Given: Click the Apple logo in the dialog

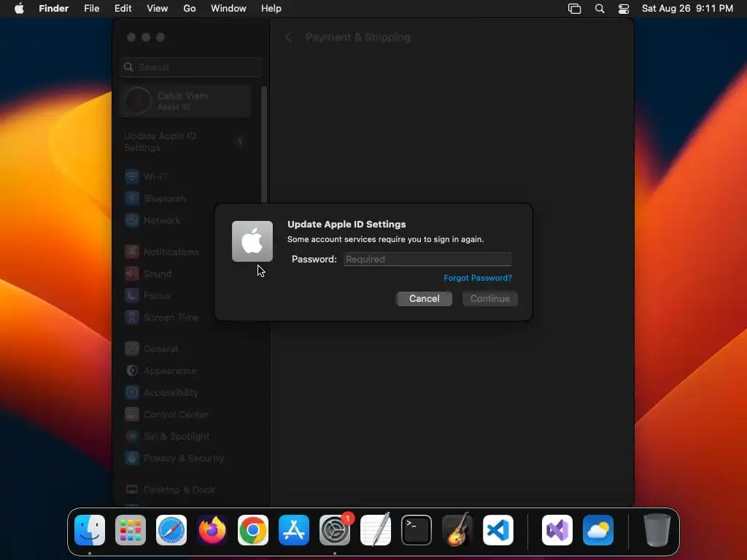Looking at the screenshot, I should click(252, 241).
